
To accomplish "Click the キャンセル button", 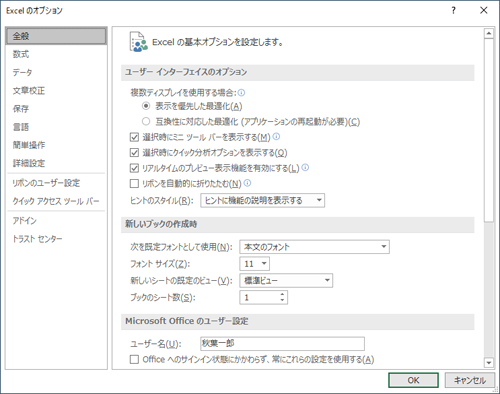I will (470, 380).
